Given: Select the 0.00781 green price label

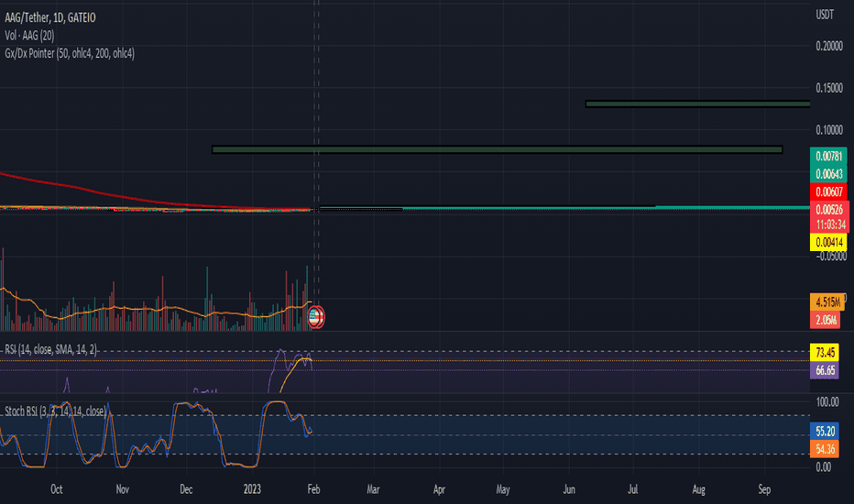Looking at the screenshot, I should point(828,157).
